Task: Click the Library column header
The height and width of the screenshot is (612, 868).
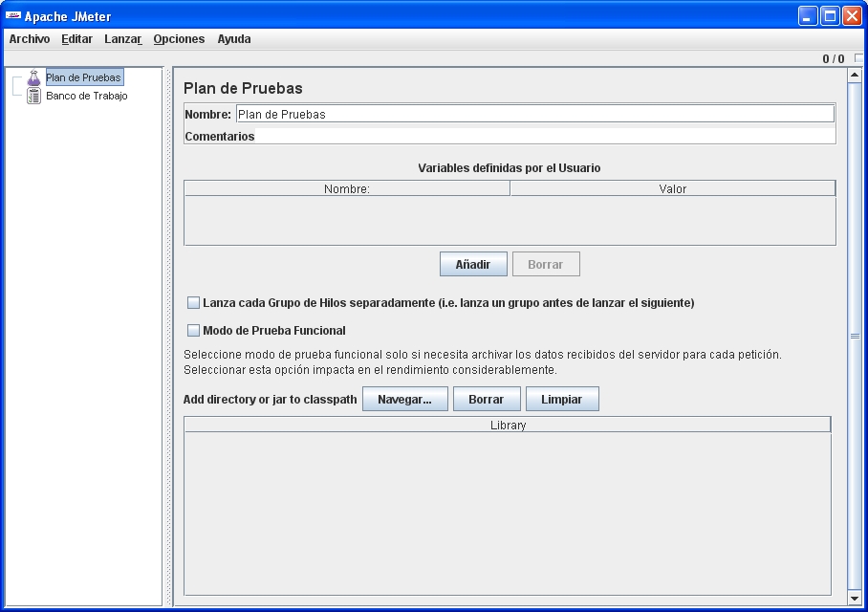Action: [508, 425]
